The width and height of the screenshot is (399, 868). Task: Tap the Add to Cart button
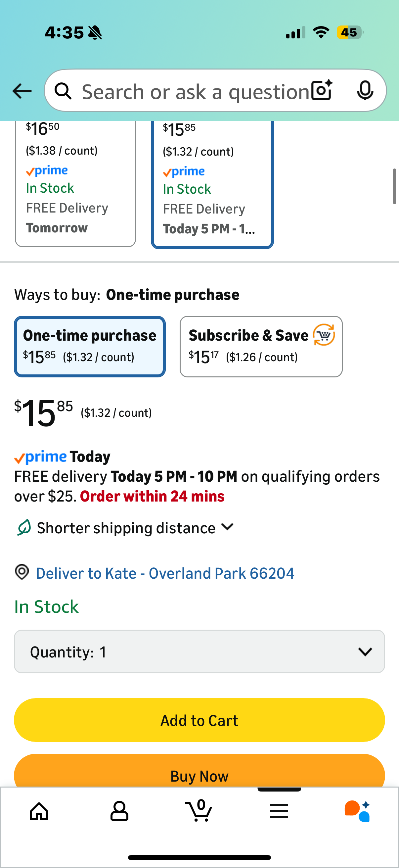[199, 720]
